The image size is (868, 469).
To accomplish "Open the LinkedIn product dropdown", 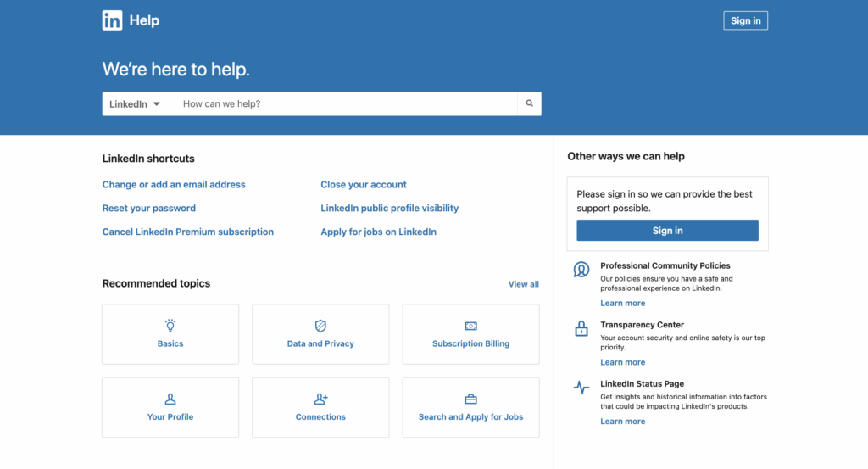I will pos(136,104).
